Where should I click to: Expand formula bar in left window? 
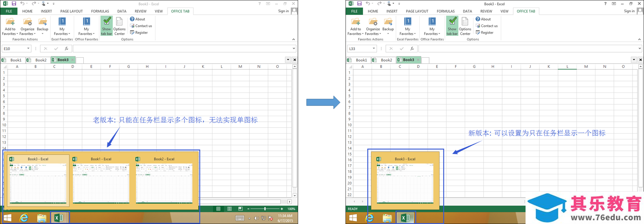pos(294,49)
